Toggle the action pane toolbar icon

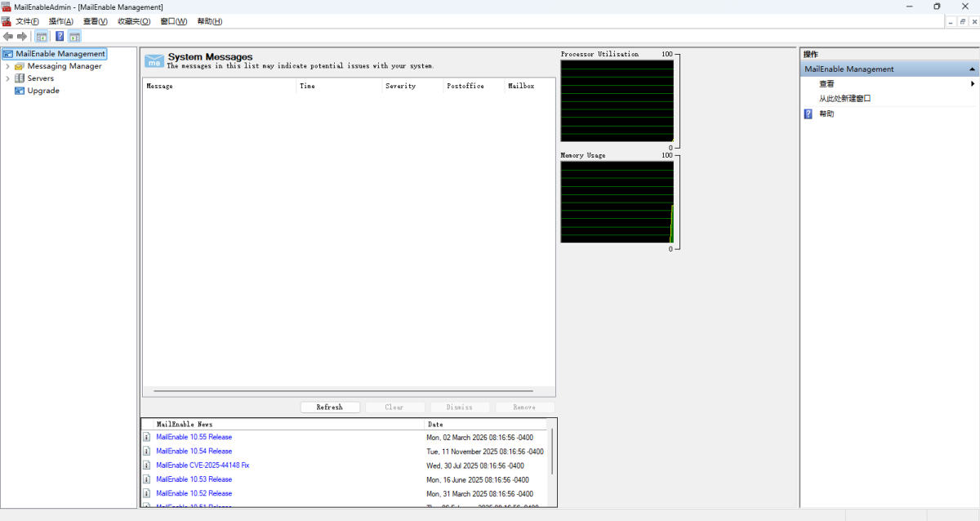click(x=74, y=37)
